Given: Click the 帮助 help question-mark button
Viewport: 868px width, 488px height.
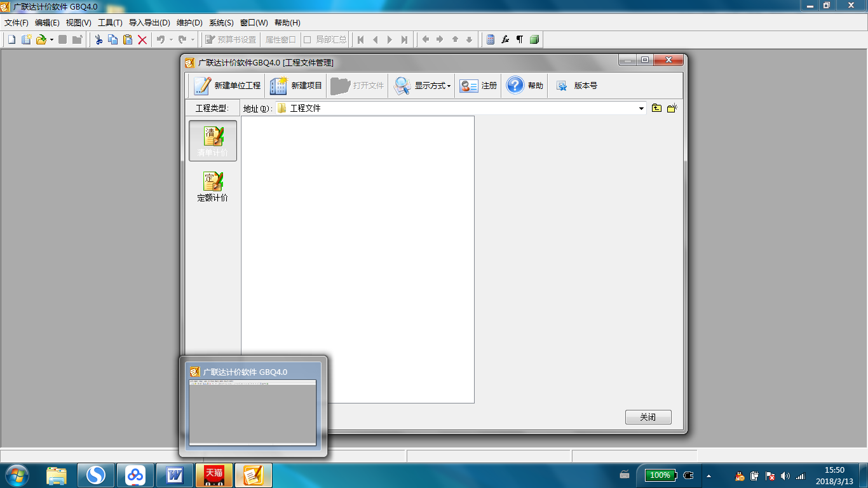Looking at the screenshot, I should (524, 86).
